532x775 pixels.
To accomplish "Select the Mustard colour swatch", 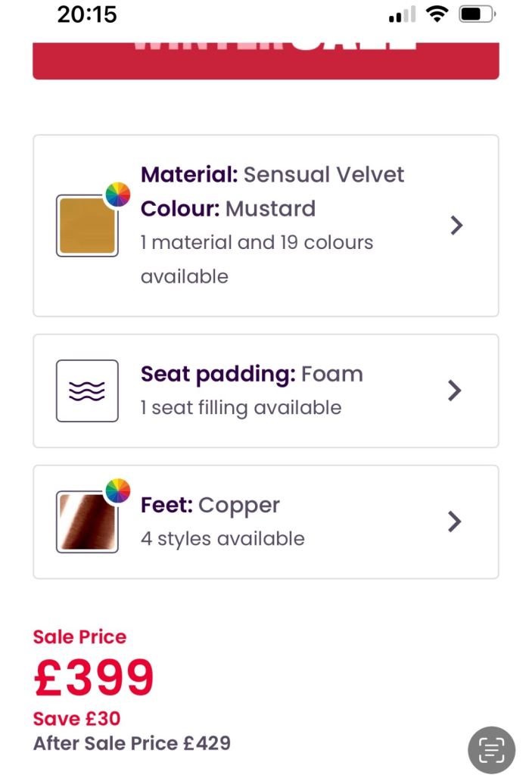I will pos(86,226).
